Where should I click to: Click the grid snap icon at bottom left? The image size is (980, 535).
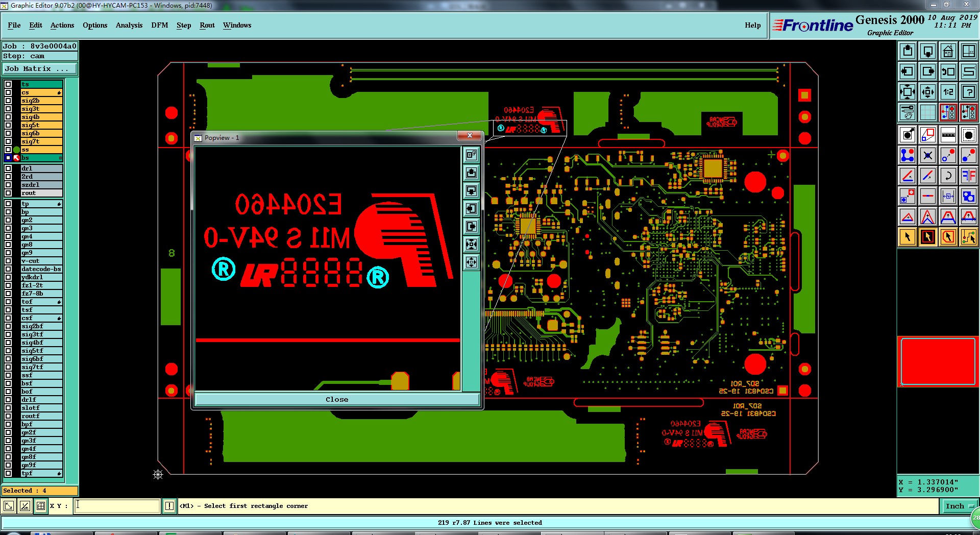point(41,506)
